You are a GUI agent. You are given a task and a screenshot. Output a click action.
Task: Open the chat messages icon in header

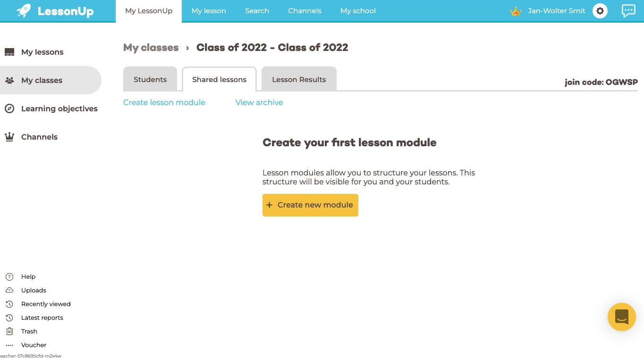click(x=628, y=11)
